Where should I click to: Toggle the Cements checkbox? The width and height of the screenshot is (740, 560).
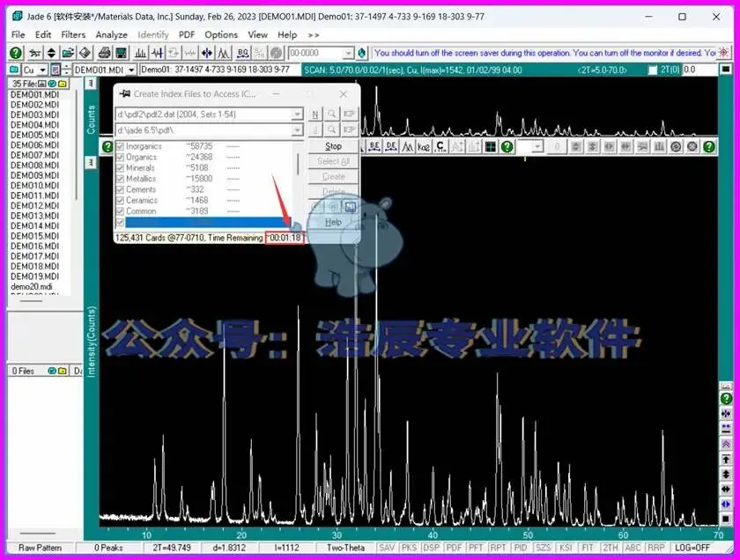coord(120,189)
